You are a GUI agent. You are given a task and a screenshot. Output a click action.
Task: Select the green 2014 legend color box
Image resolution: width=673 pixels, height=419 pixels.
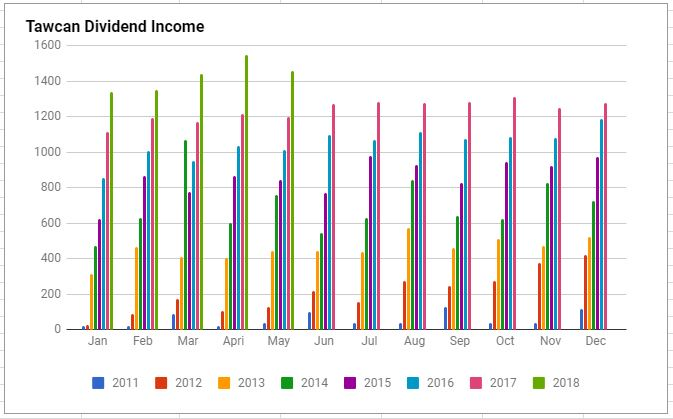tap(287, 382)
